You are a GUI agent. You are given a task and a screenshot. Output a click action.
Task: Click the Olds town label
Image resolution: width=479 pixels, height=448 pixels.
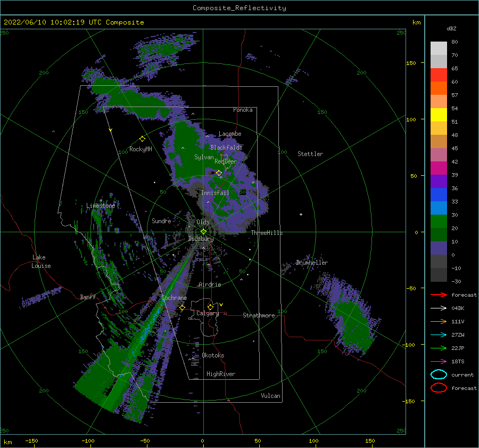coord(203,222)
